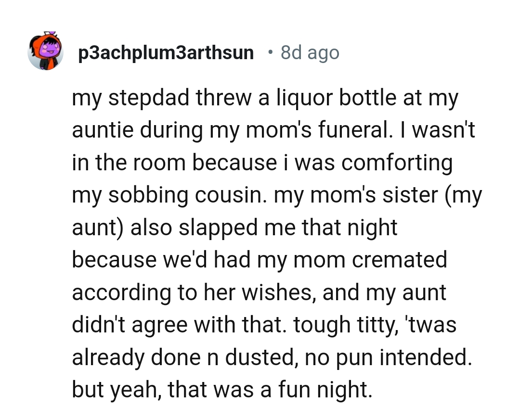Open the p3achplum3arthsun username link
Image resolution: width=520 pixels, height=420 pixels.
pyautogui.click(x=165, y=53)
